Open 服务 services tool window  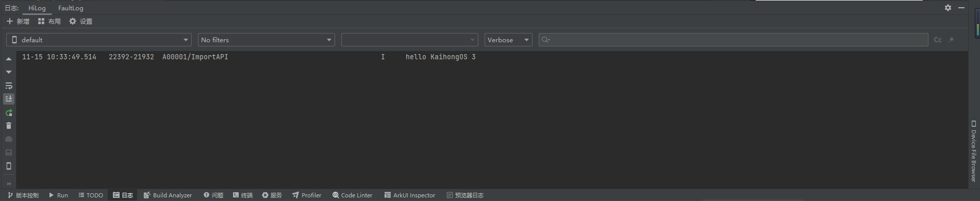click(272, 195)
